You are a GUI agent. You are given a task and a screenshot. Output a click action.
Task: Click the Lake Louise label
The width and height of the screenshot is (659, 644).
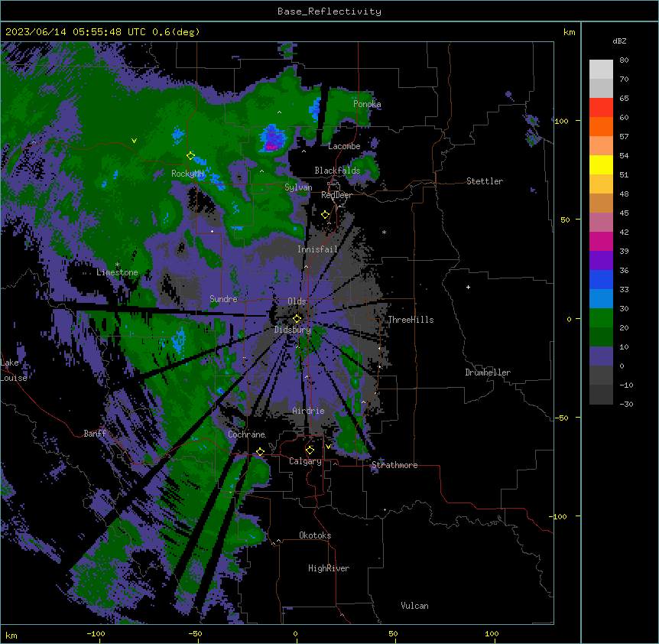coord(14,370)
